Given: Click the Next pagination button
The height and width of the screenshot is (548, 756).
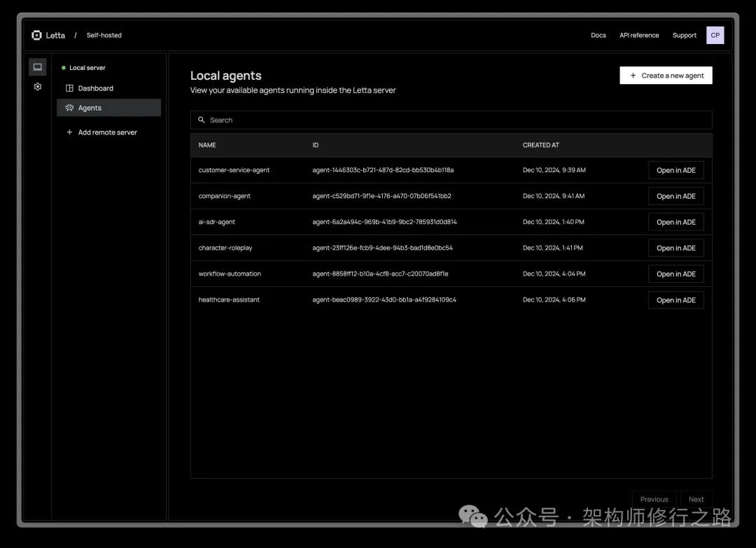Looking at the screenshot, I should pos(696,499).
